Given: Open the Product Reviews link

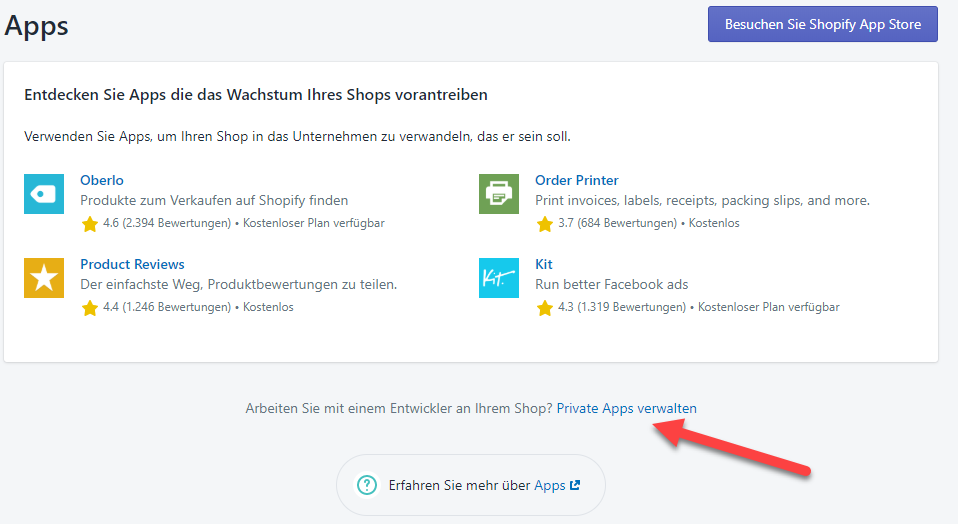Looking at the screenshot, I should [x=133, y=264].
